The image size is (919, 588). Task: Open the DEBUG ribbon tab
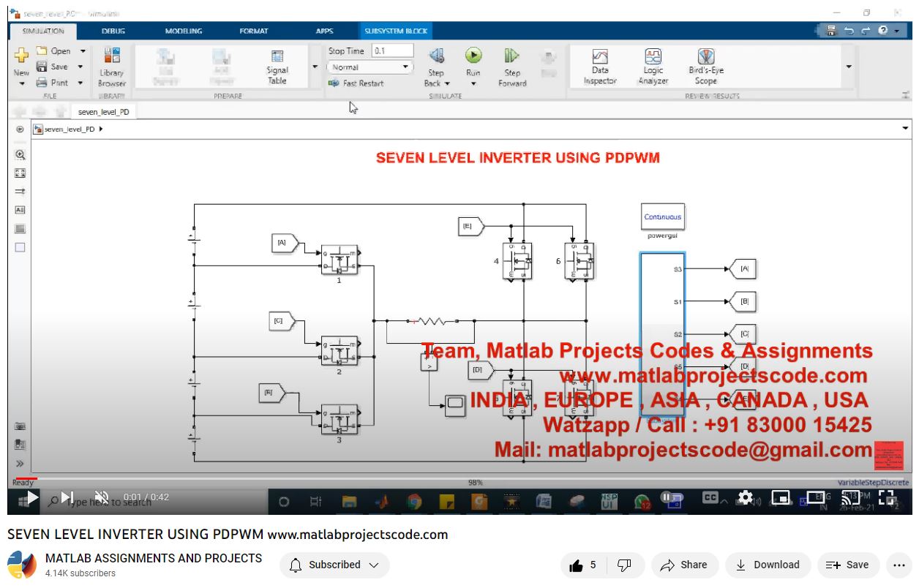113,31
